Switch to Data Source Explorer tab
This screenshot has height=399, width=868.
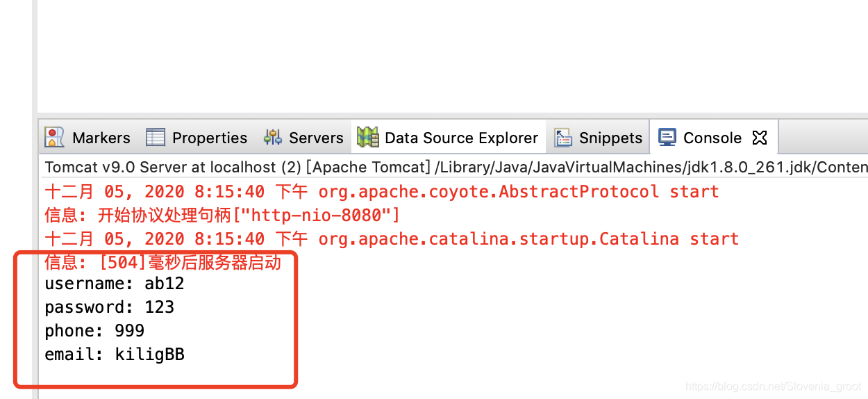click(448, 138)
